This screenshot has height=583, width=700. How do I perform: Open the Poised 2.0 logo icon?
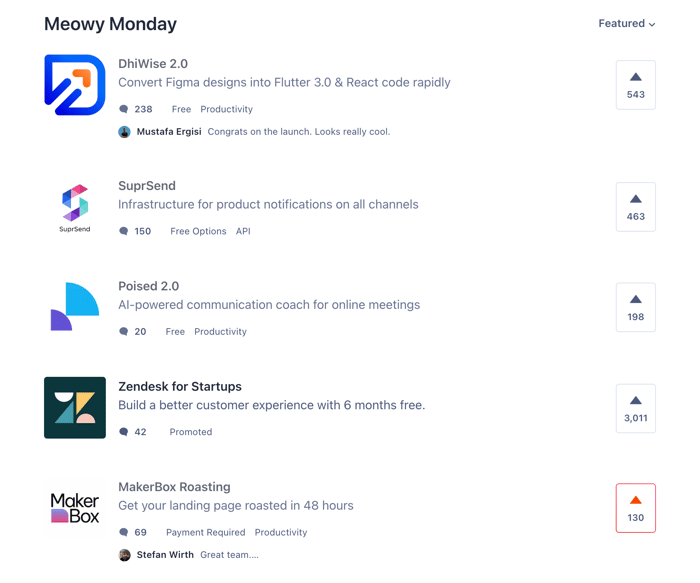pyautogui.click(x=75, y=307)
